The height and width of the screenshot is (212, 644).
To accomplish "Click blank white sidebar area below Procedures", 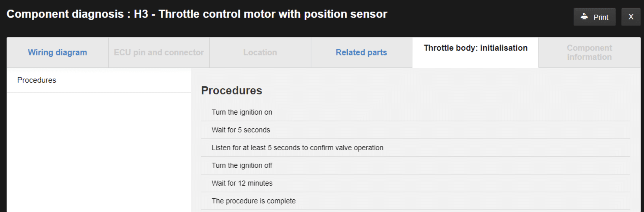I will pos(99,152).
